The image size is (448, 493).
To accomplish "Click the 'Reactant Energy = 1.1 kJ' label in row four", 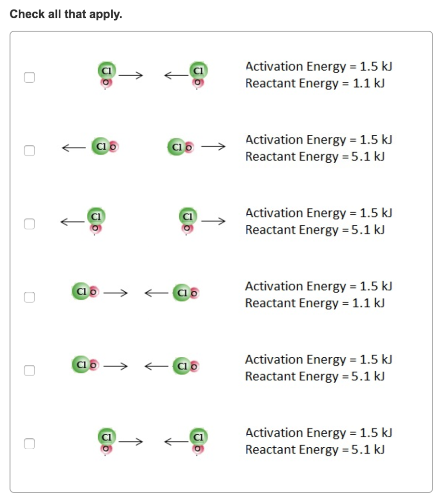I will click(315, 303).
